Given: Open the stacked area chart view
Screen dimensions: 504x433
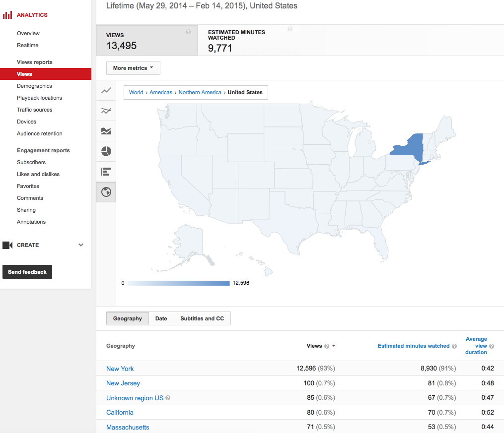Looking at the screenshot, I should tap(106, 131).
